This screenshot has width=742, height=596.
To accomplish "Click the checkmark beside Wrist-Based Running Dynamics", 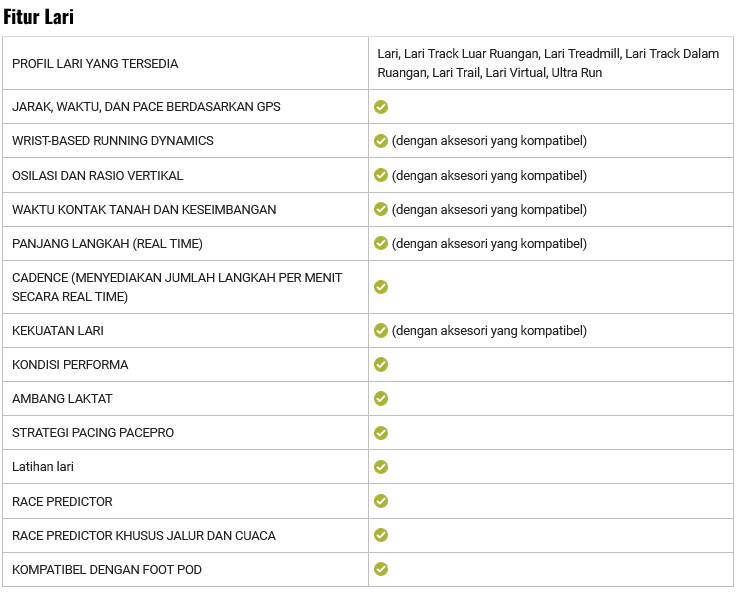I will pyautogui.click(x=381, y=141).
